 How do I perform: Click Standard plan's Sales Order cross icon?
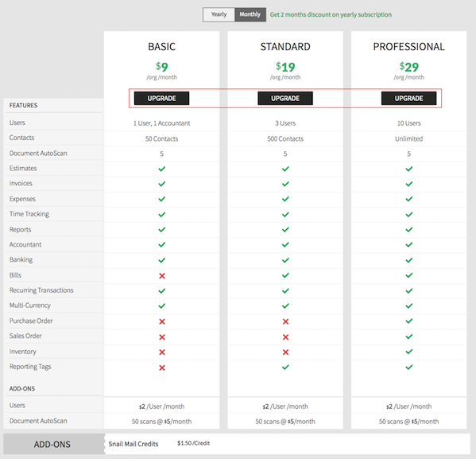(x=285, y=336)
